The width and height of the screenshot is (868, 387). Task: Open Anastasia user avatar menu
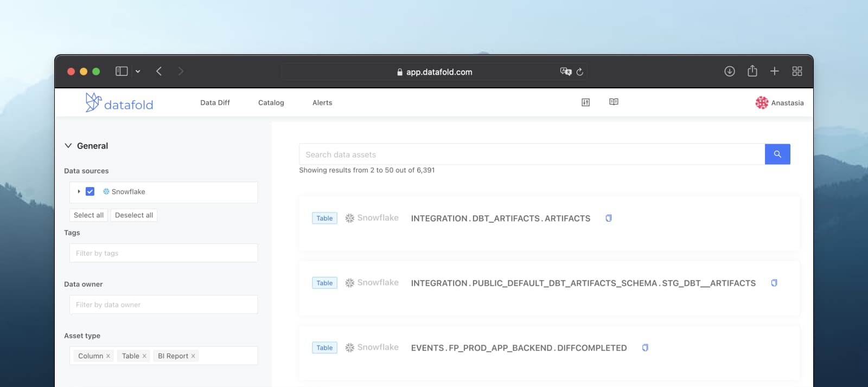pos(762,102)
